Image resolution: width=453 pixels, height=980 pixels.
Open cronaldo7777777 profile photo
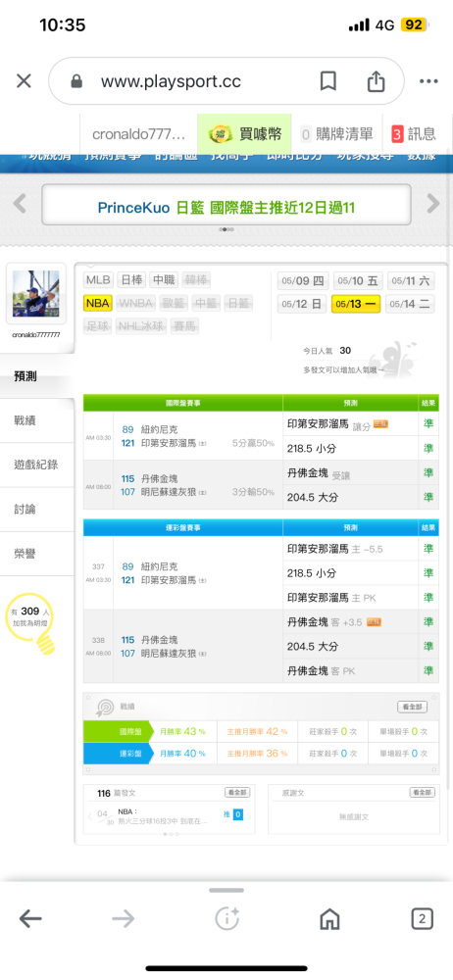[35, 294]
